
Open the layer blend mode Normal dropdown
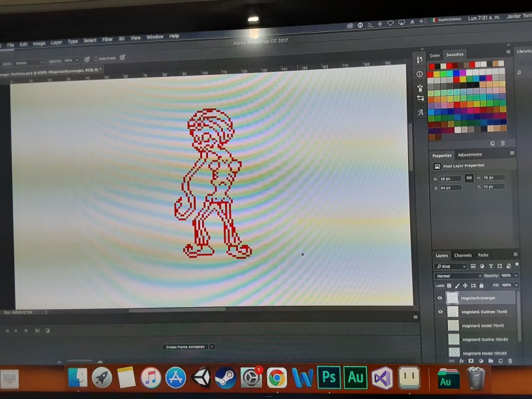[x=458, y=276]
